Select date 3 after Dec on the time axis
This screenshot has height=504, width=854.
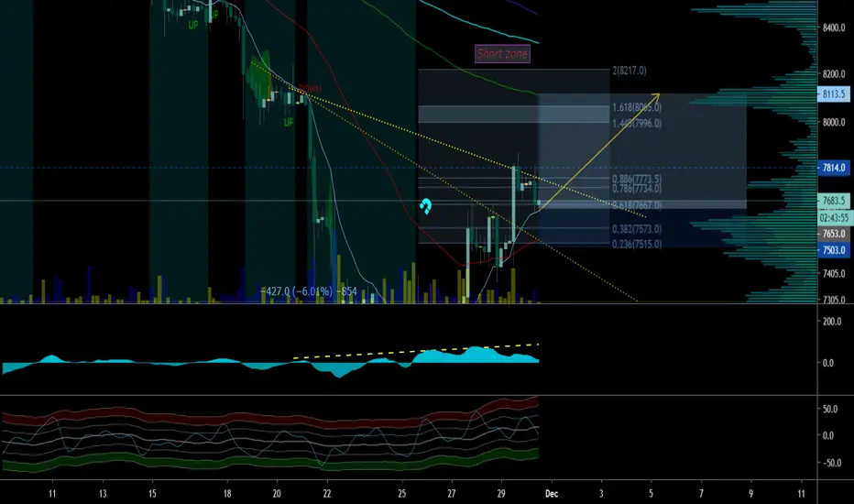click(601, 494)
